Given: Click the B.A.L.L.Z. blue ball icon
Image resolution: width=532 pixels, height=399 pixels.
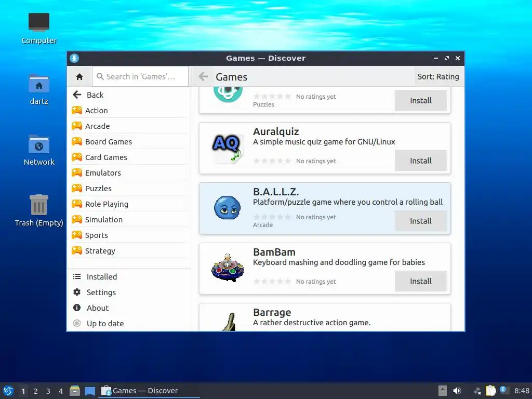Looking at the screenshot, I should click(228, 208).
